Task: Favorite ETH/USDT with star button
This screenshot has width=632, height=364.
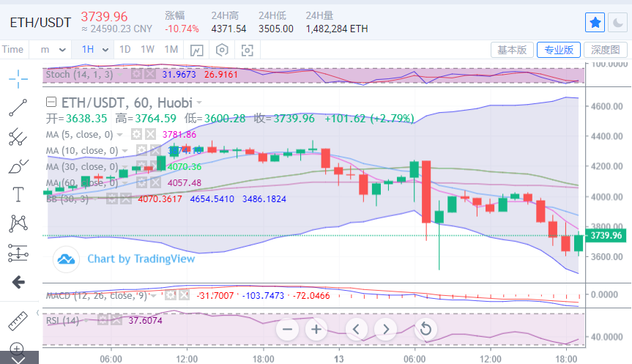Action: coord(595,22)
